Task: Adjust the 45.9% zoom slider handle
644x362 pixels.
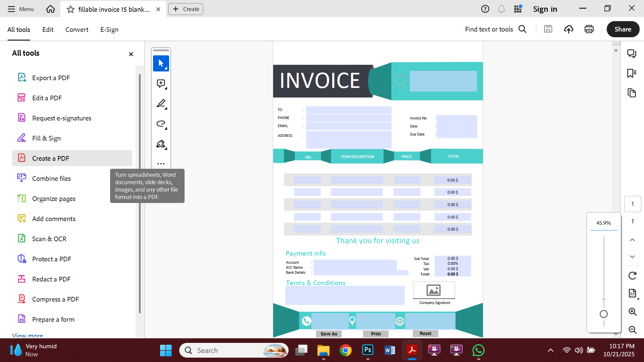Action: 604,314
